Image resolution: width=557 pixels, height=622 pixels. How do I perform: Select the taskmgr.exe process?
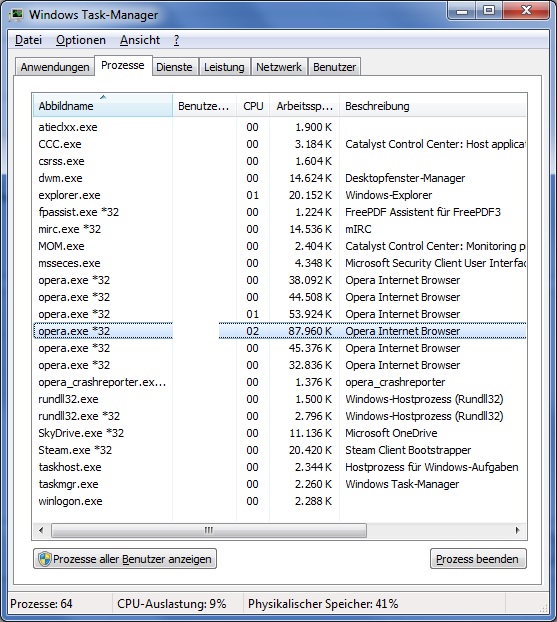(280, 484)
